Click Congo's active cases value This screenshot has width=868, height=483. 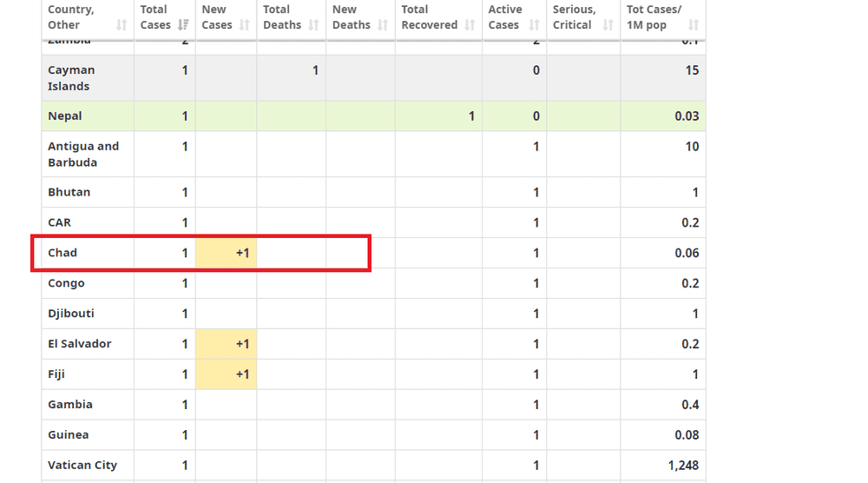[536, 283]
